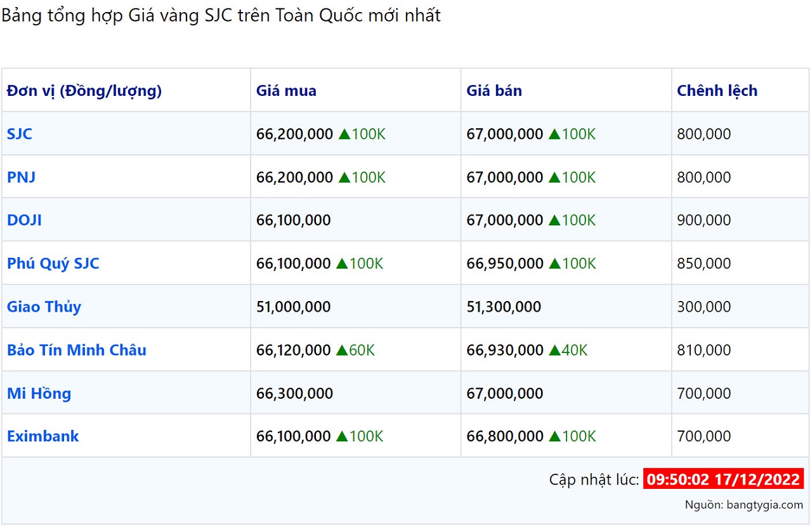The height and width of the screenshot is (527, 812).
Task: Open the Mi Hồng link
Action: [39, 393]
